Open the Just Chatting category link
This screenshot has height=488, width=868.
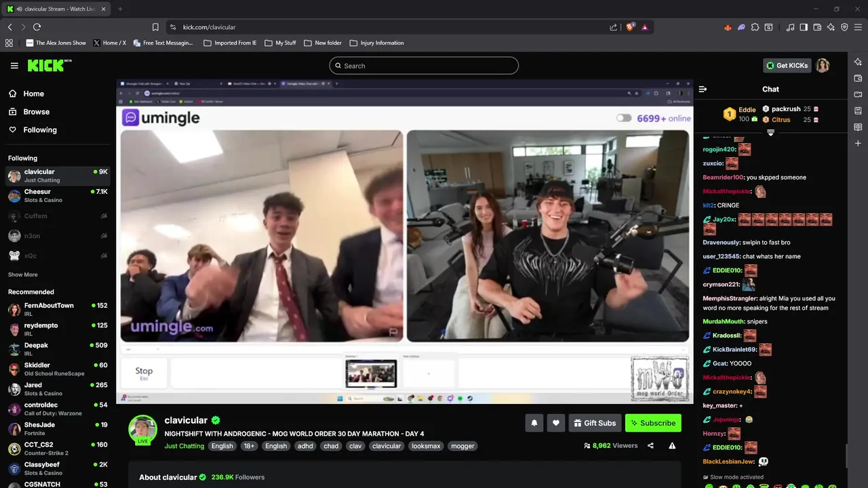point(184,446)
